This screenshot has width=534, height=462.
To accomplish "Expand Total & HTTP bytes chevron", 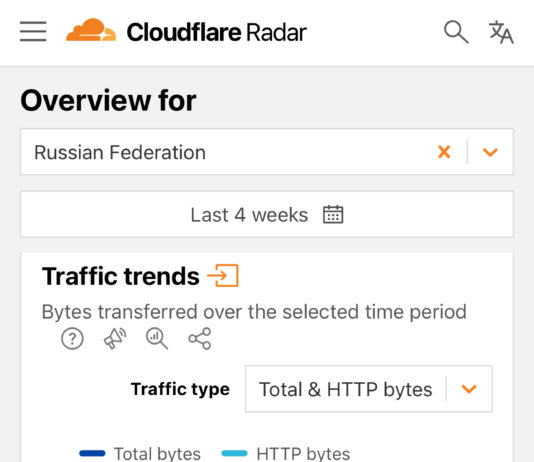I will point(469,389).
